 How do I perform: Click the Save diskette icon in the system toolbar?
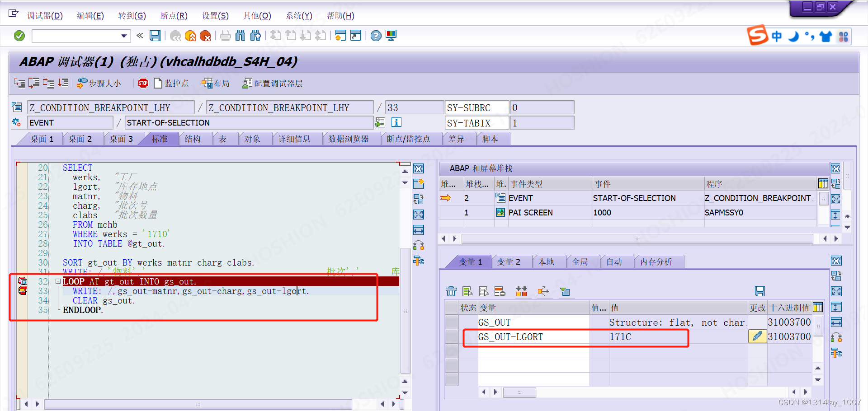click(155, 36)
